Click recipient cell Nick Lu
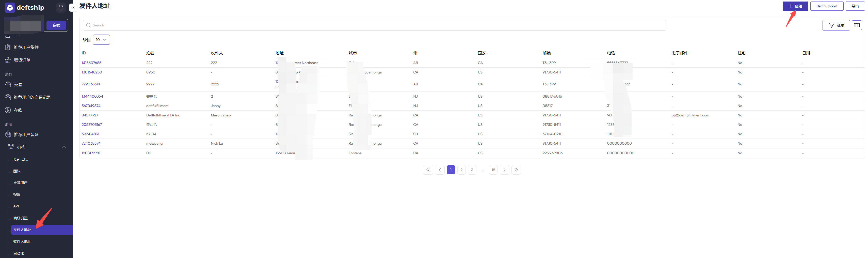The width and height of the screenshot is (868, 258). coord(217,144)
